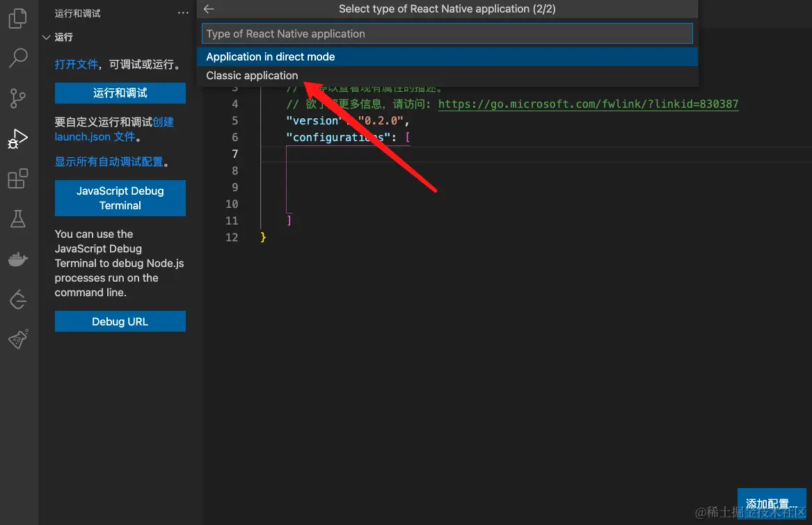
Task: Click the Debug URL button
Action: [x=120, y=321]
